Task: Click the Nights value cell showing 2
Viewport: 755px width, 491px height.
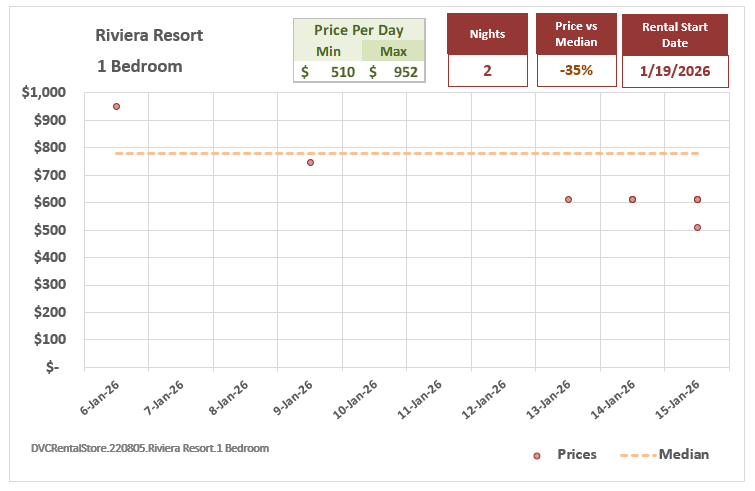Action: point(488,71)
